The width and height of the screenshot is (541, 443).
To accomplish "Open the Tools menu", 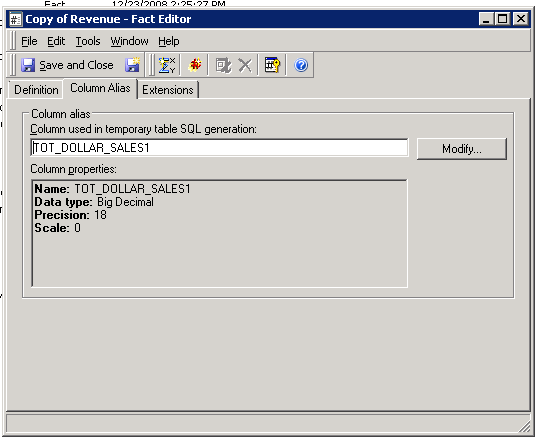I will 88,41.
